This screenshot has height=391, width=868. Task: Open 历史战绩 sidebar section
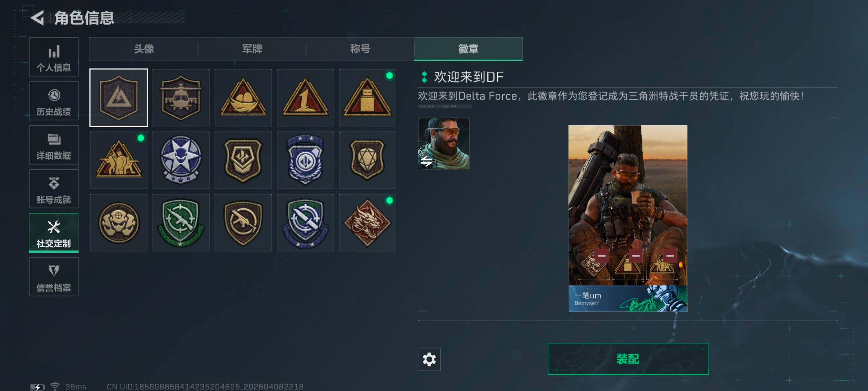(54, 101)
